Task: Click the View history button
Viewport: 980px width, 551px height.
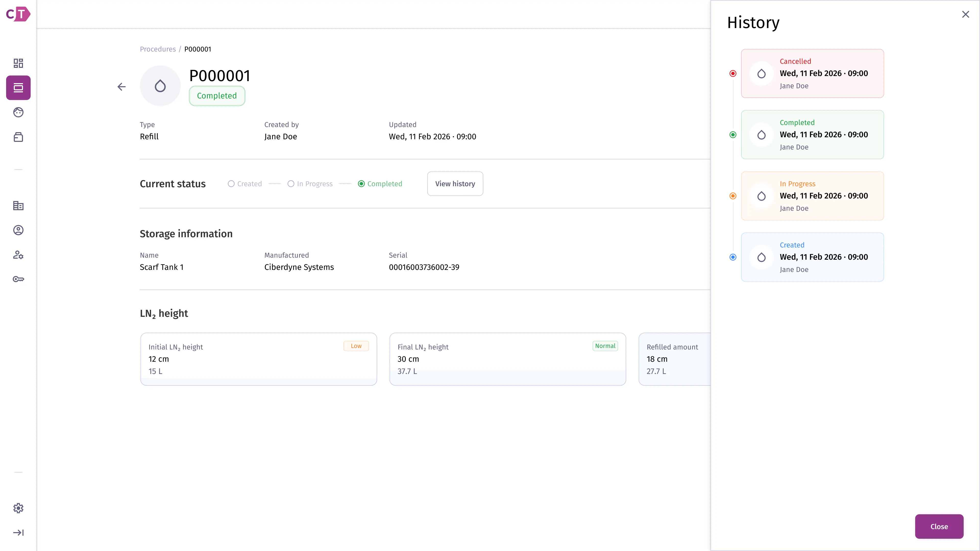Action: click(x=455, y=184)
